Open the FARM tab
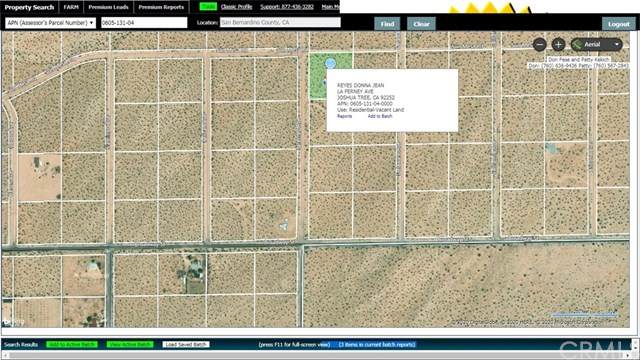Screen dimensions: 640x360 [x=71, y=7]
